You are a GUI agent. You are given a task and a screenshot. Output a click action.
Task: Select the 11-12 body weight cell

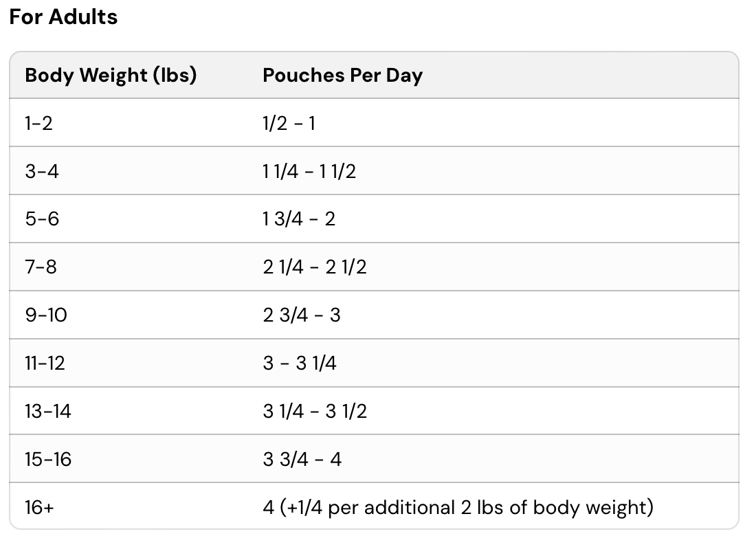[x=45, y=363]
